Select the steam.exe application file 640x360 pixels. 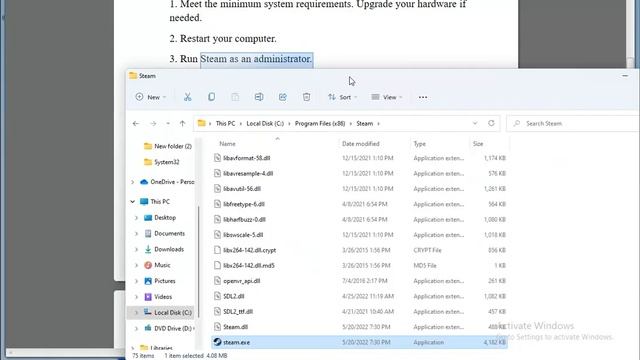tap(359, 342)
